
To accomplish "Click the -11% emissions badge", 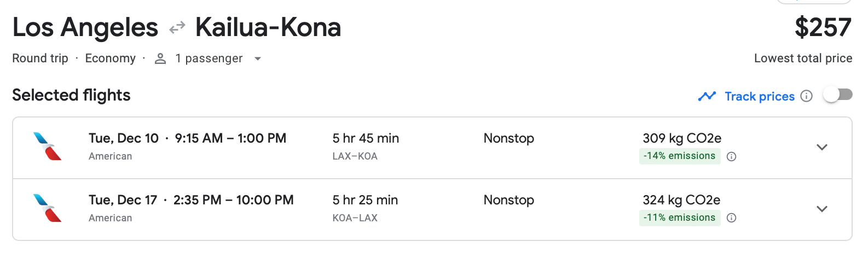I will 679,217.
